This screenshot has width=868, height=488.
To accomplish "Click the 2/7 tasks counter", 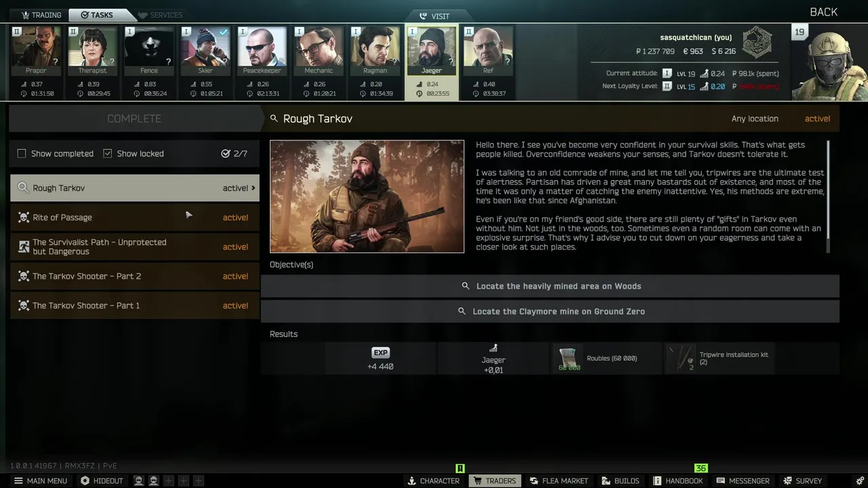I will pos(235,154).
